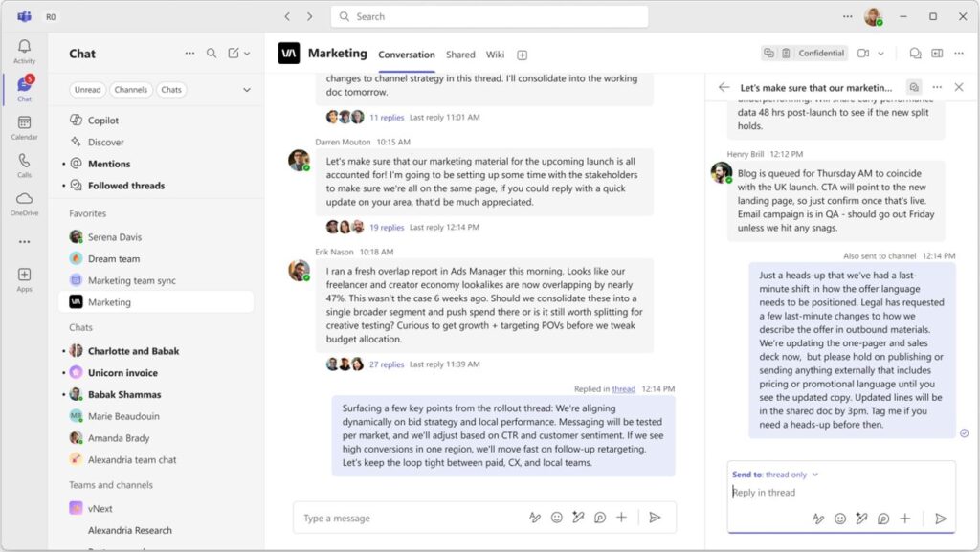Insert an emoji in the message box
The height and width of the screenshot is (552, 980).
556,517
